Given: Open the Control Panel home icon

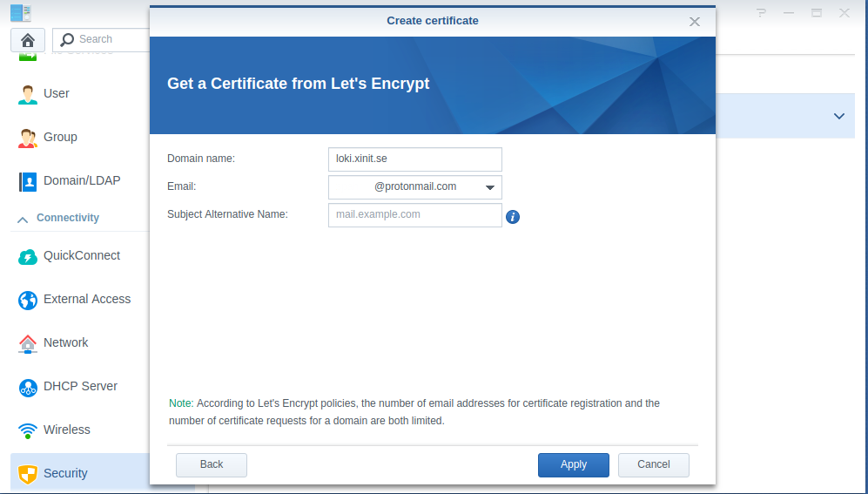Looking at the screenshot, I should 28,40.
